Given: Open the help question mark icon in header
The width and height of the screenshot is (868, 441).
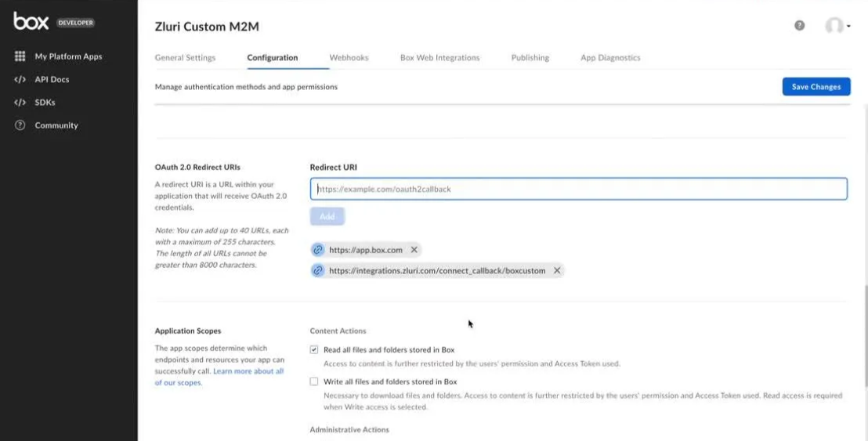Looking at the screenshot, I should click(x=799, y=25).
